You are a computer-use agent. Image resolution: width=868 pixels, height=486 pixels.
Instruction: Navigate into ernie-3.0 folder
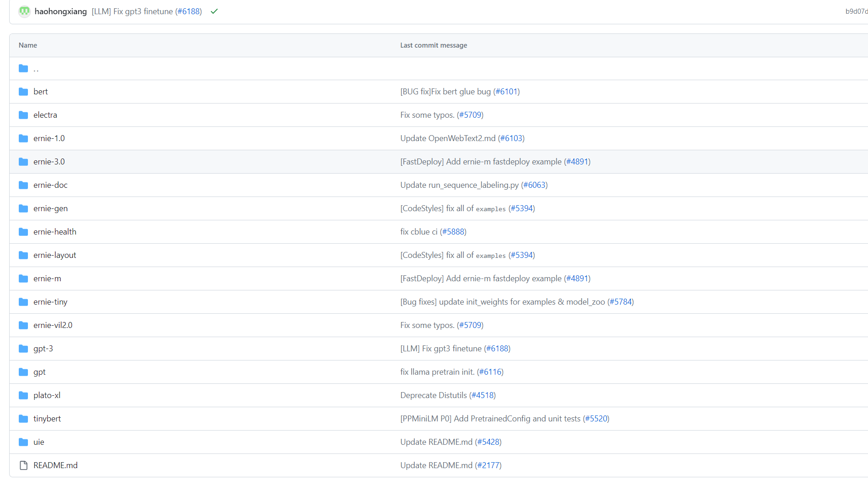49,162
